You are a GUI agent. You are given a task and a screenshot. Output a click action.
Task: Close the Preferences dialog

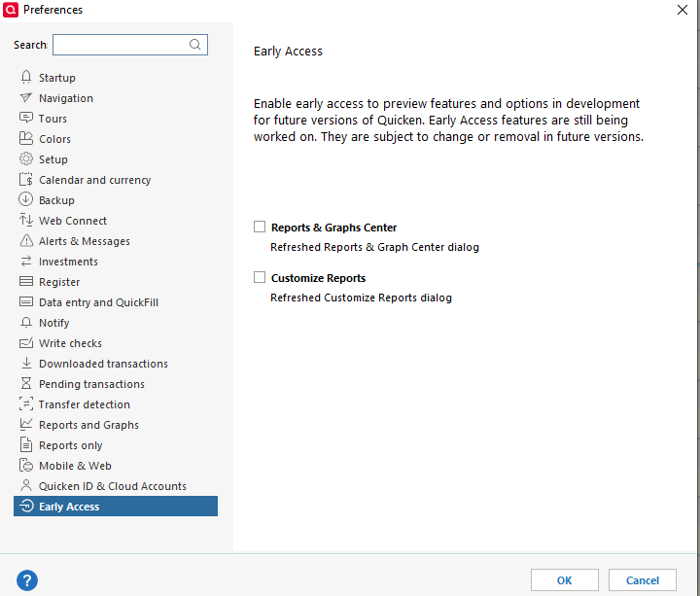(682, 10)
